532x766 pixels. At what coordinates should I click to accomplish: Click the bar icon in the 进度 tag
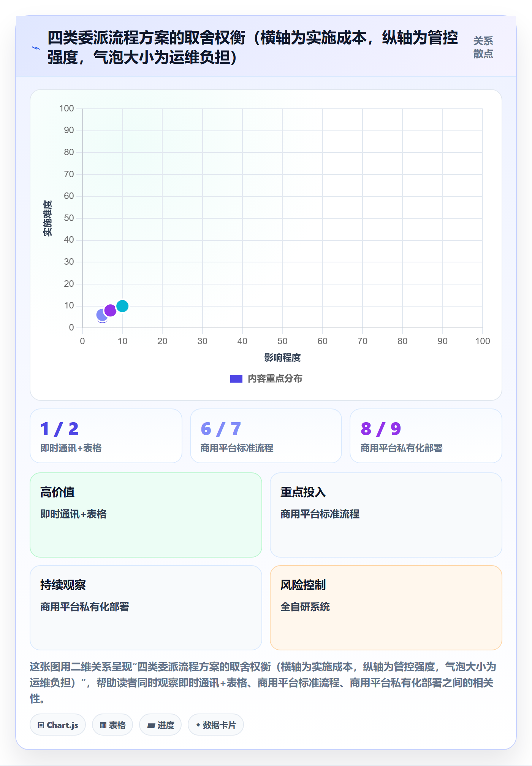coord(151,726)
